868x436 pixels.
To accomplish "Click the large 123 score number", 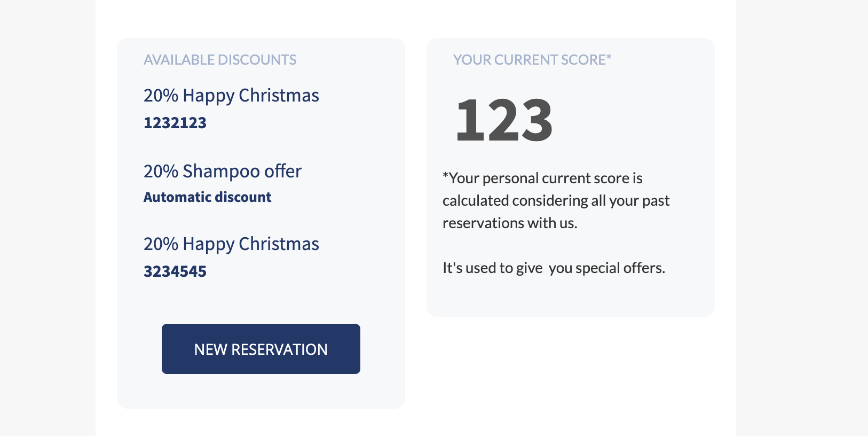I will click(504, 120).
